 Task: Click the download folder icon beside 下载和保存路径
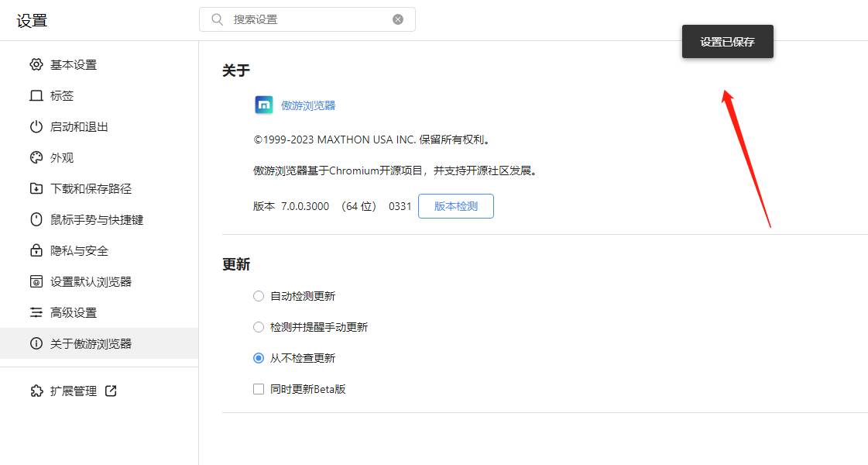(x=36, y=188)
